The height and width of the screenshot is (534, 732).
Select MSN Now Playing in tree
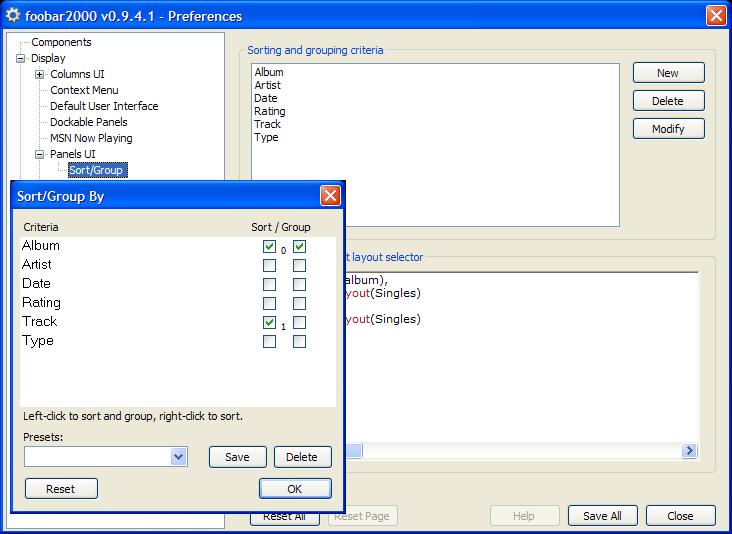(x=91, y=138)
